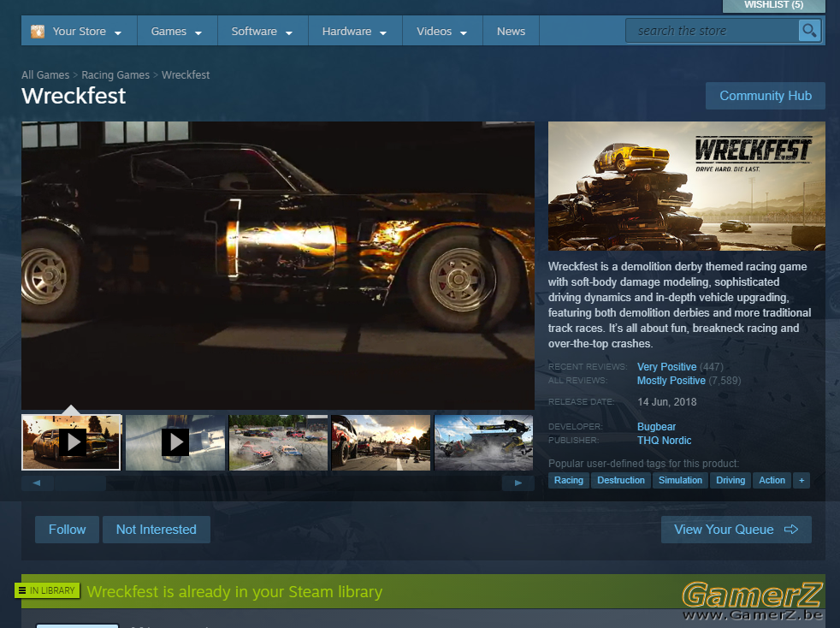
Task: Play the first trailer video thumbnail
Action: click(x=71, y=442)
